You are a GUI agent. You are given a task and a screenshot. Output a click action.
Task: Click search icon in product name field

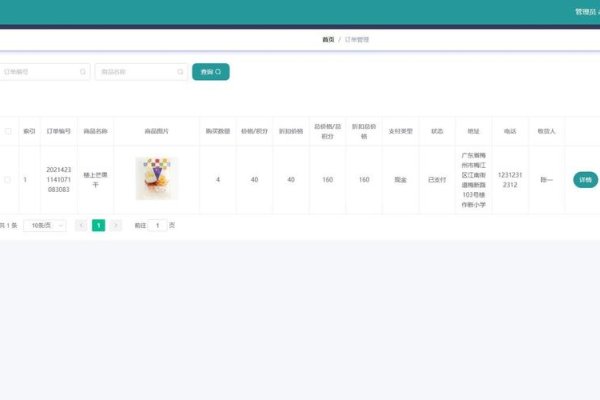180,72
